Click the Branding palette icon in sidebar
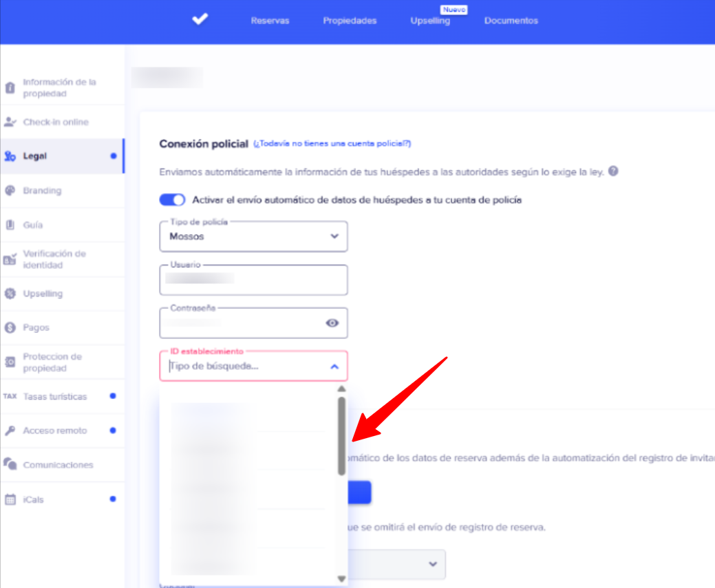The height and width of the screenshot is (588, 715). tap(10, 190)
